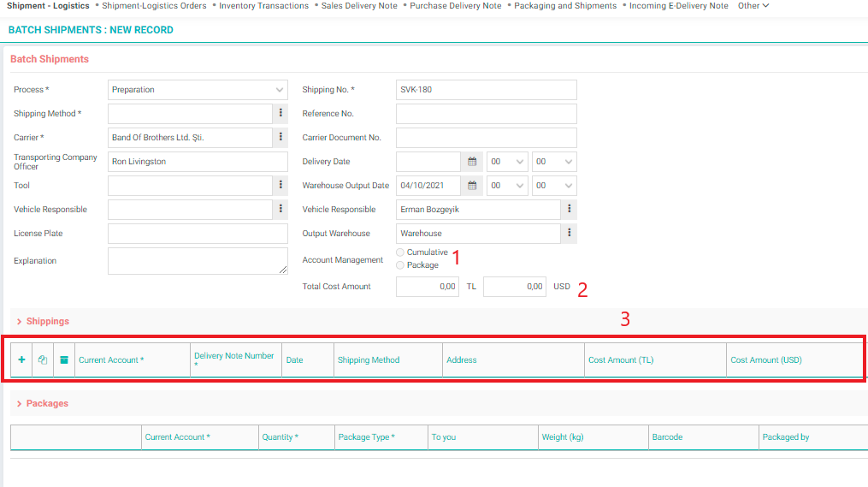Open the Process dropdown showing Preparation
The width and height of the screenshot is (868, 487).
click(x=198, y=90)
